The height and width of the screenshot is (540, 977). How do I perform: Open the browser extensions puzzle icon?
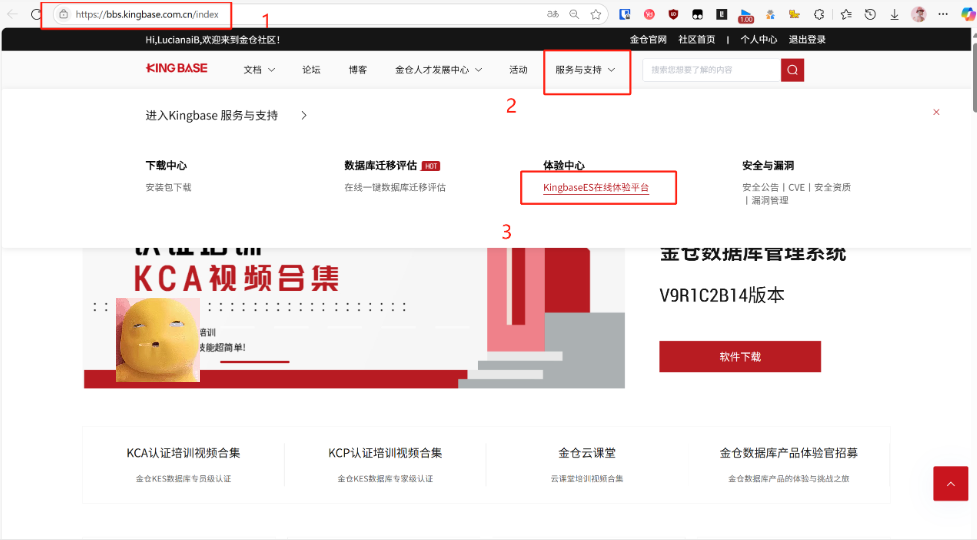(x=819, y=14)
